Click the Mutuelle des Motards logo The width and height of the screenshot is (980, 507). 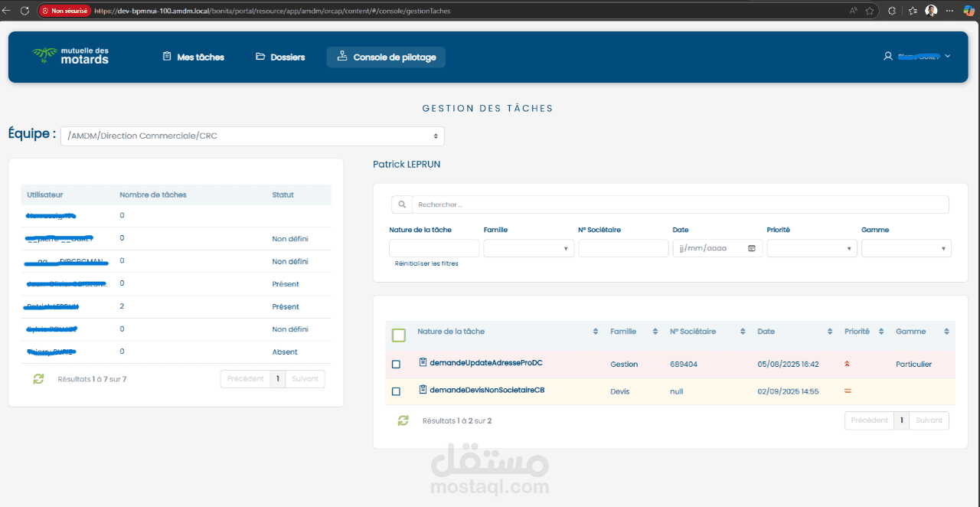point(70,55)
